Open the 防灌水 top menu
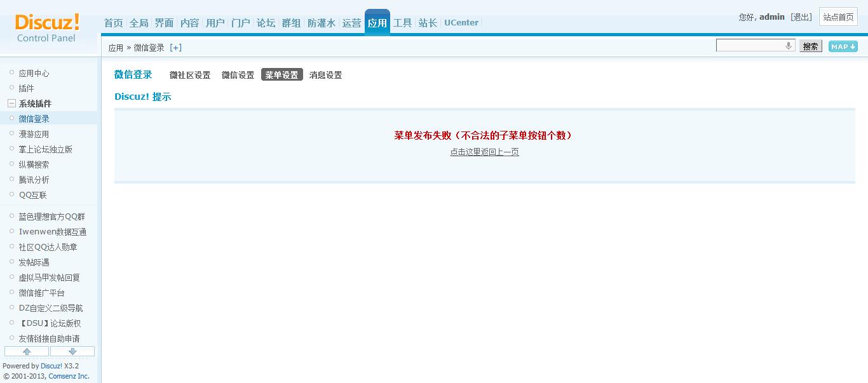 click(322, 23)
